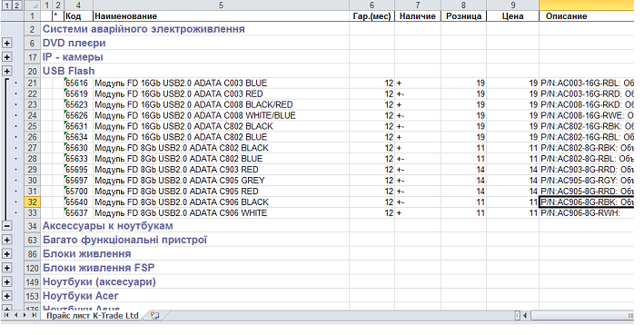Image resolution: width=644 pixels, height=335 pixels.
Task: Expand group beside Блоки живлення FSP
Action: tap(7, 268)
